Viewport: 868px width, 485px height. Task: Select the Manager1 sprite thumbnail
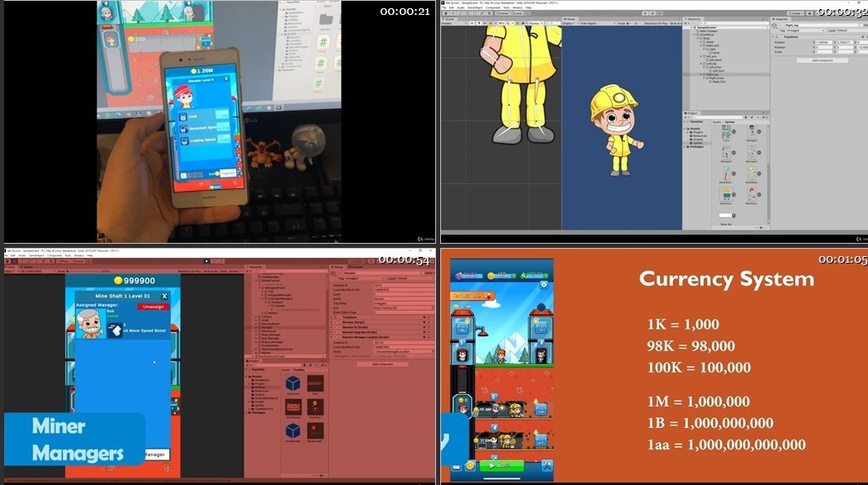[x=752, y=132]
